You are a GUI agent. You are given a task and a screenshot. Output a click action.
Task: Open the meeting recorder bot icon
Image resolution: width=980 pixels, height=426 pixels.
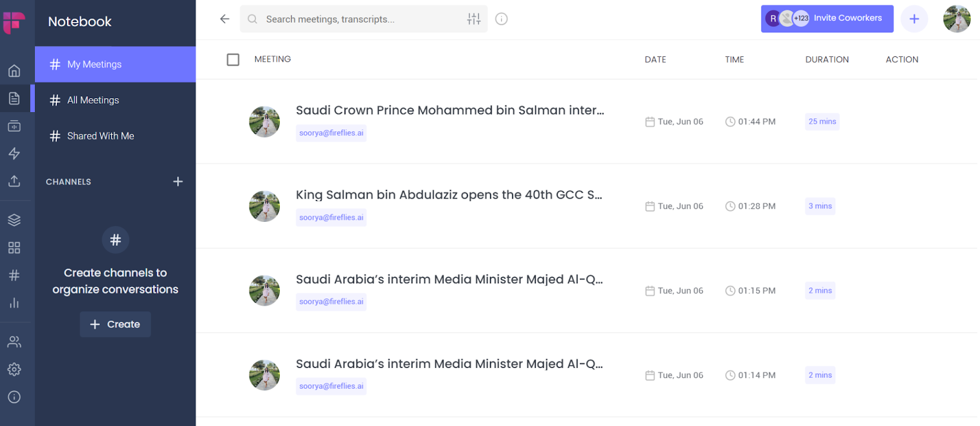[x=15, y=126]
